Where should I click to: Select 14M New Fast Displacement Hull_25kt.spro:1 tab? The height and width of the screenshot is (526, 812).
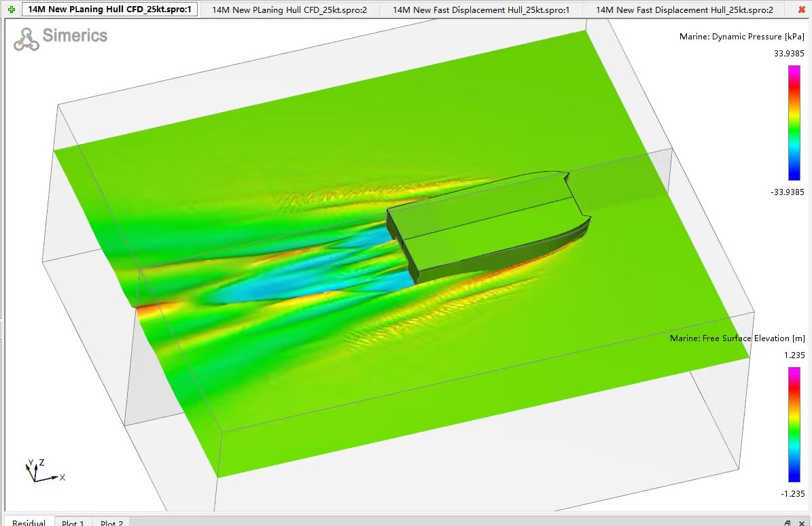point(481,10)
